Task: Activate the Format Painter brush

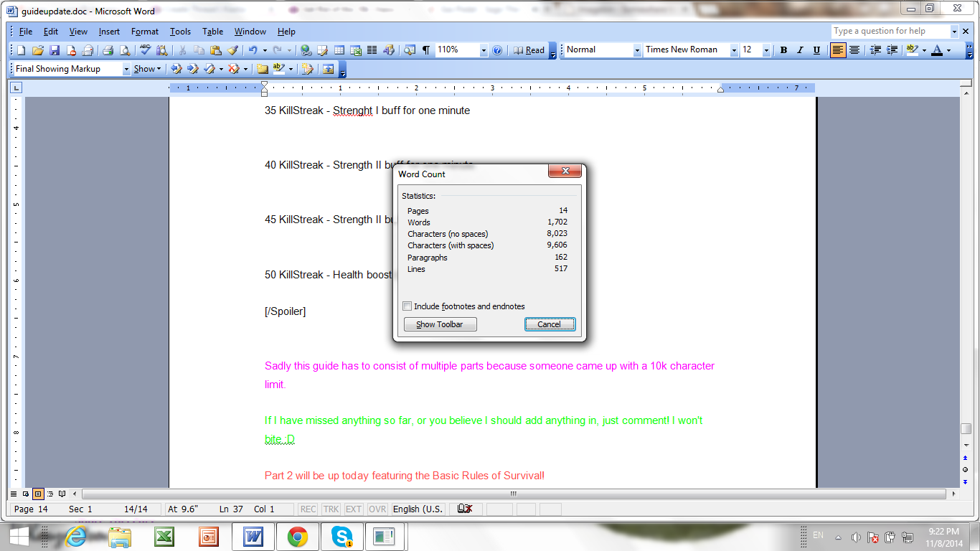Action: 232,50
